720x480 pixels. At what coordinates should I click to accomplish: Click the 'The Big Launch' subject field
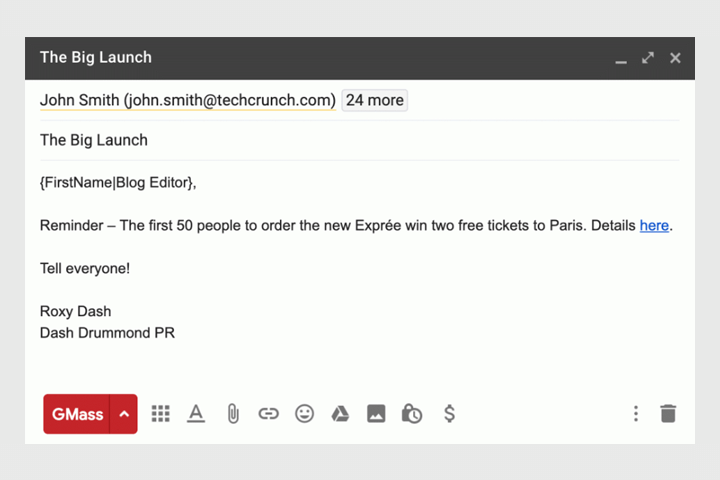tap(94, 140)
